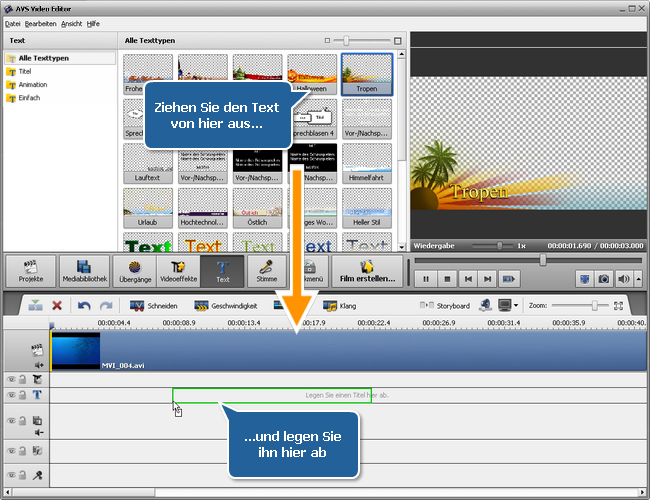Select the Himmelfahrt text preset
This screenshot has height=500, width=650.
click(x=367, y=163)
